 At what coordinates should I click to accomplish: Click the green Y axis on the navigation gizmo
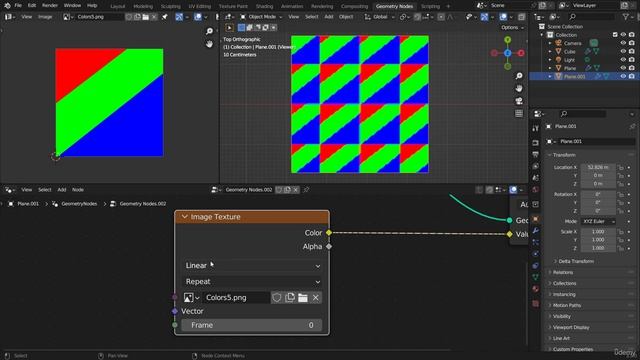(x=507, y=40)
